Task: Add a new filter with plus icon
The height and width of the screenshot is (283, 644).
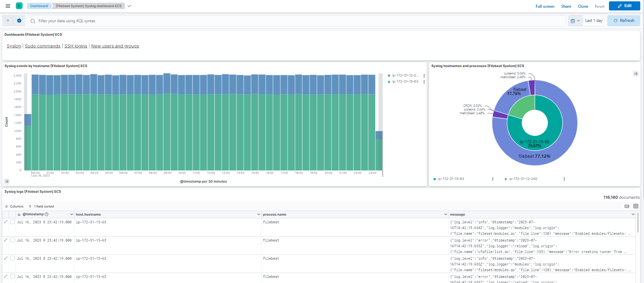Action: pos(19,21)
